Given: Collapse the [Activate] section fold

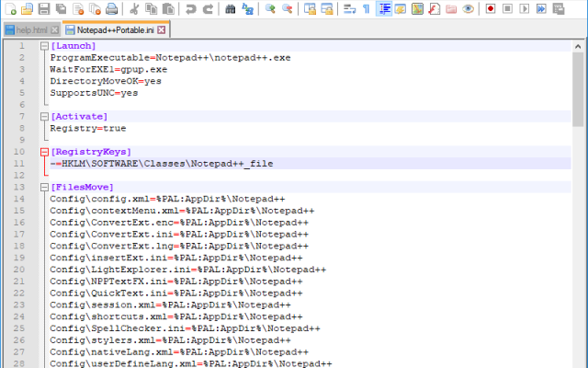Looking at the screenshot, I should click(x=44, y=117).
